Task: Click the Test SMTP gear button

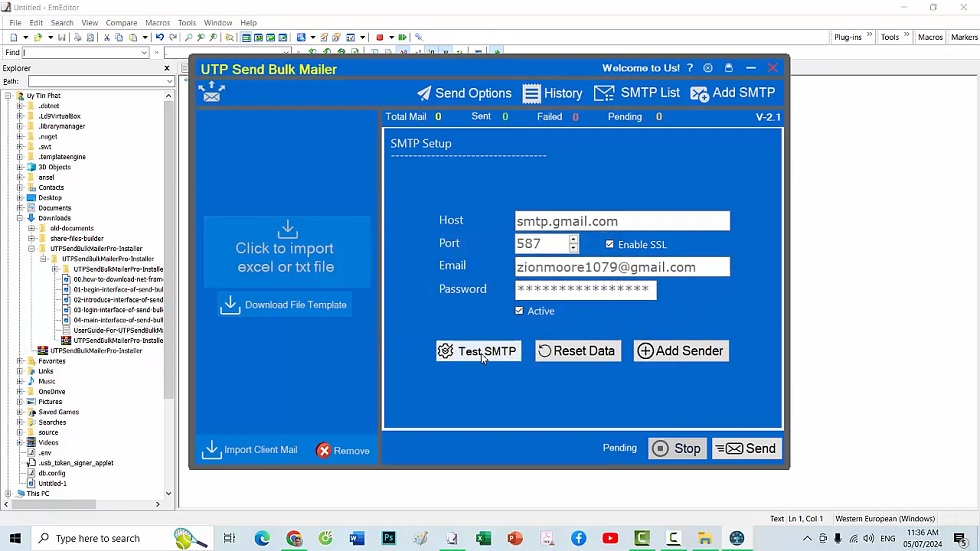Action: coord(478,351)
